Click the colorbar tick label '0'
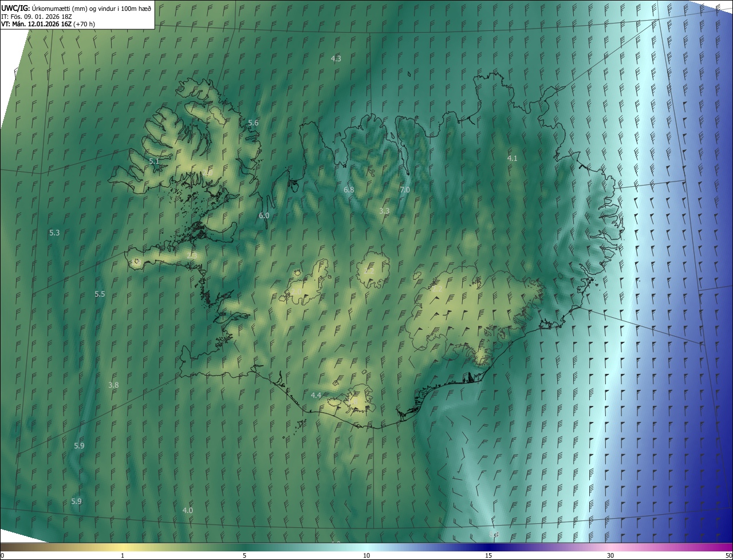This screenshot has width=733, height=560. (x=2, y=555)
